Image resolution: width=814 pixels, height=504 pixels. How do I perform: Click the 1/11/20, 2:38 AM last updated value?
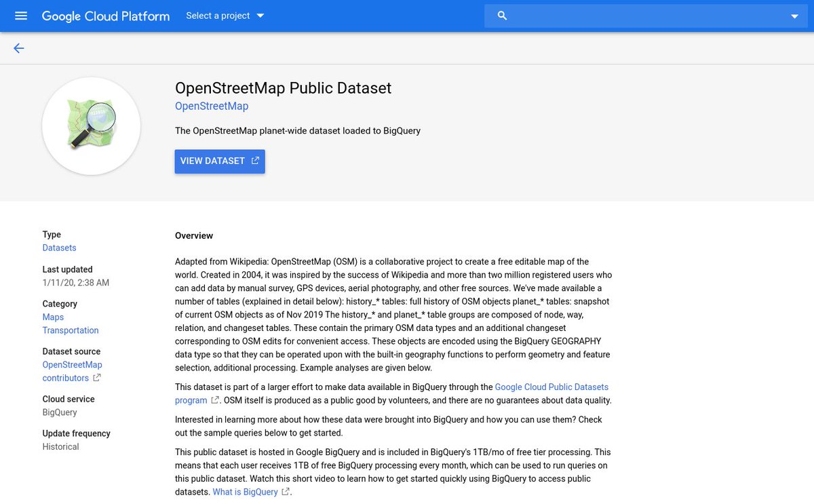[x=76, y=283]
